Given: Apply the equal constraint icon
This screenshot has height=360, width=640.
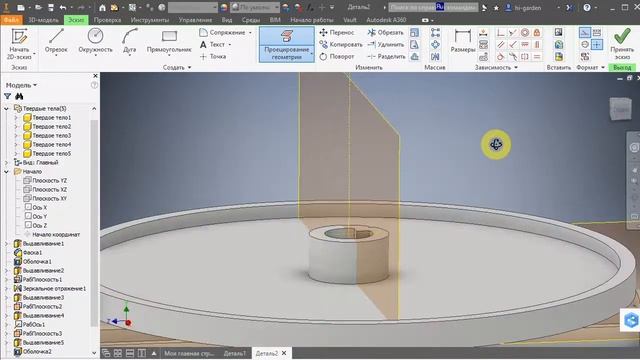Looking at the screenshot, I should tap(537, 57).
